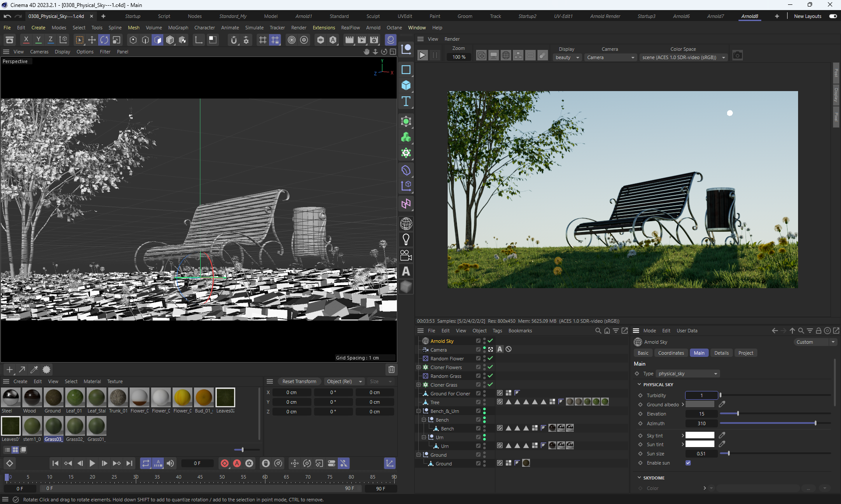
Task: Click the Text spline tool icon
Action: [406, 102]
